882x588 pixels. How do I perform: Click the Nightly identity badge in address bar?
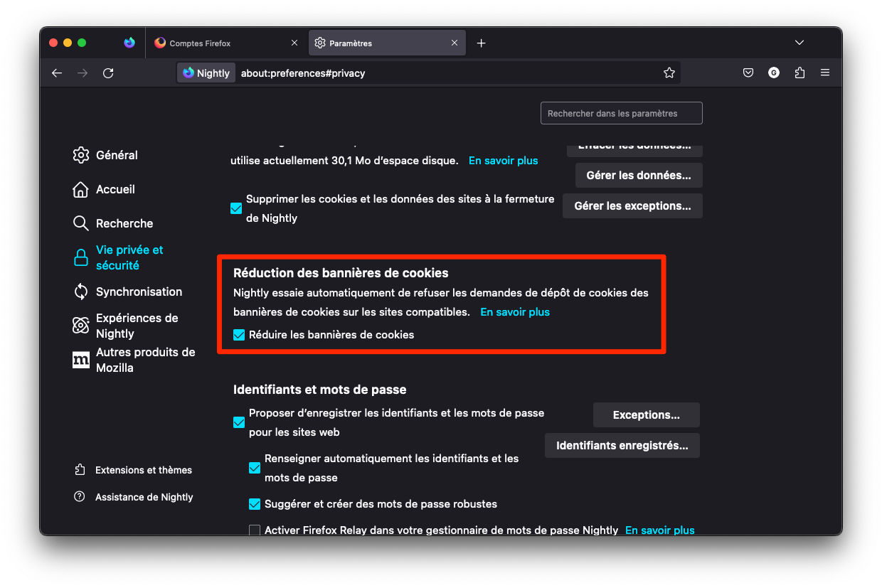pos(206,73)
